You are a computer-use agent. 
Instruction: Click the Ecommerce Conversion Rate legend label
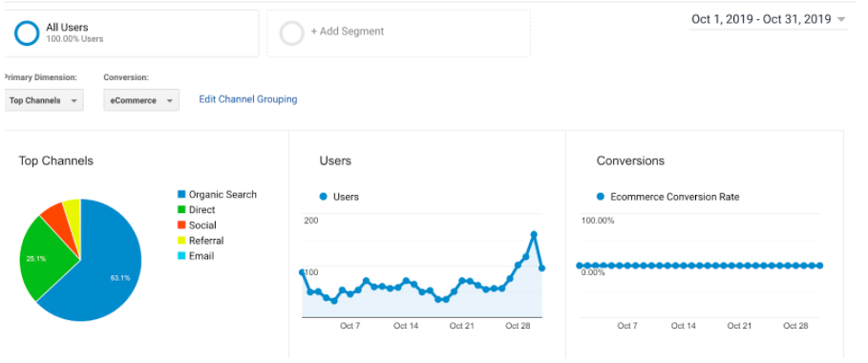675,197
